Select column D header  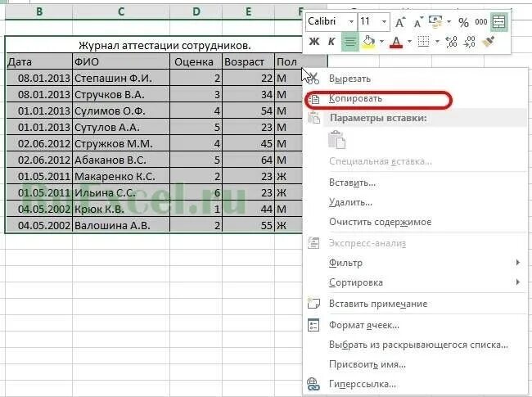pos(196,11)
